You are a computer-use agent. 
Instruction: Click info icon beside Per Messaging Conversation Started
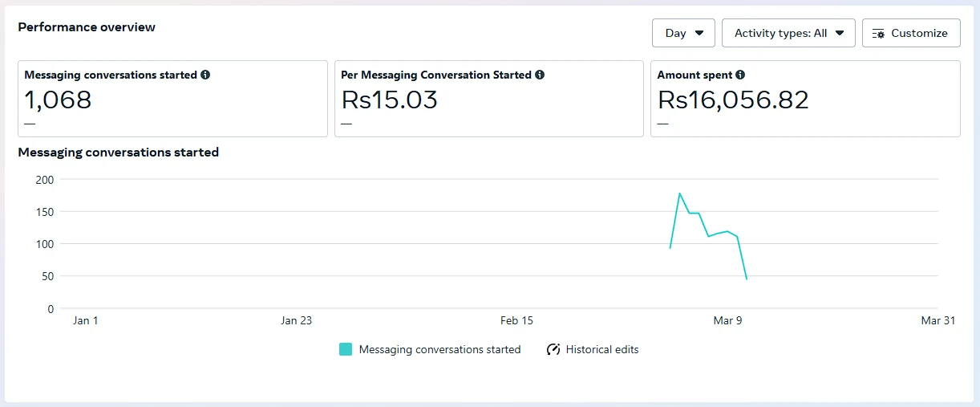click(x=540, y=75)
